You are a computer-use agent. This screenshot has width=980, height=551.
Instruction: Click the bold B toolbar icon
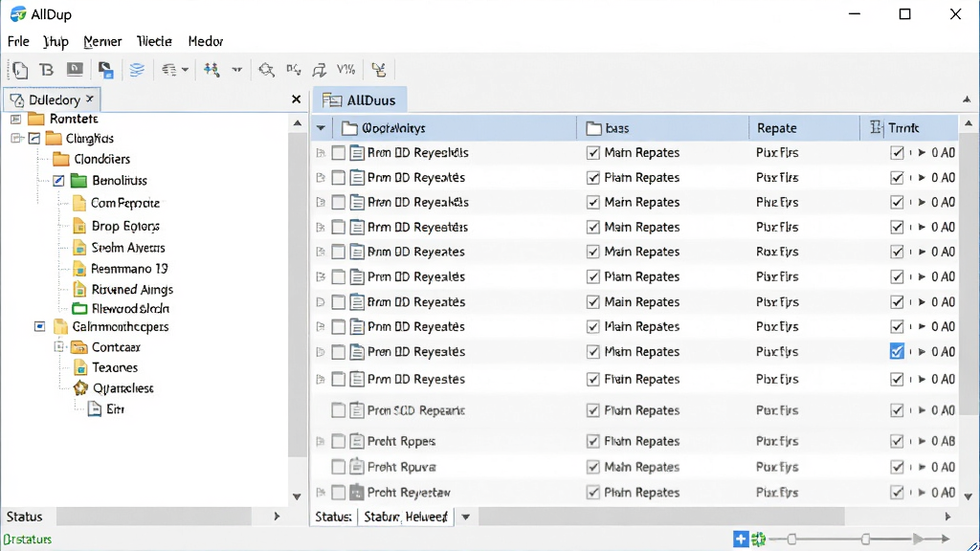[x=46, y=69]
